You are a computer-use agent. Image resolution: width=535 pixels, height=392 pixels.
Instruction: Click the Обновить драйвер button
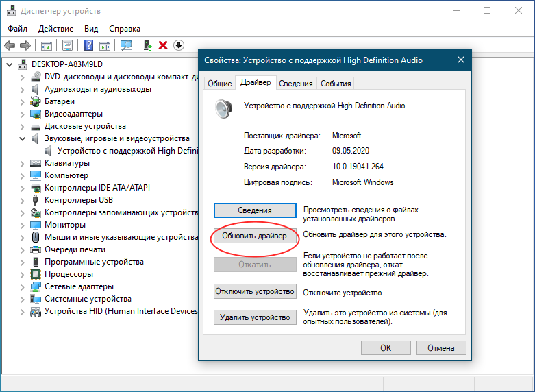coord(255,236)
